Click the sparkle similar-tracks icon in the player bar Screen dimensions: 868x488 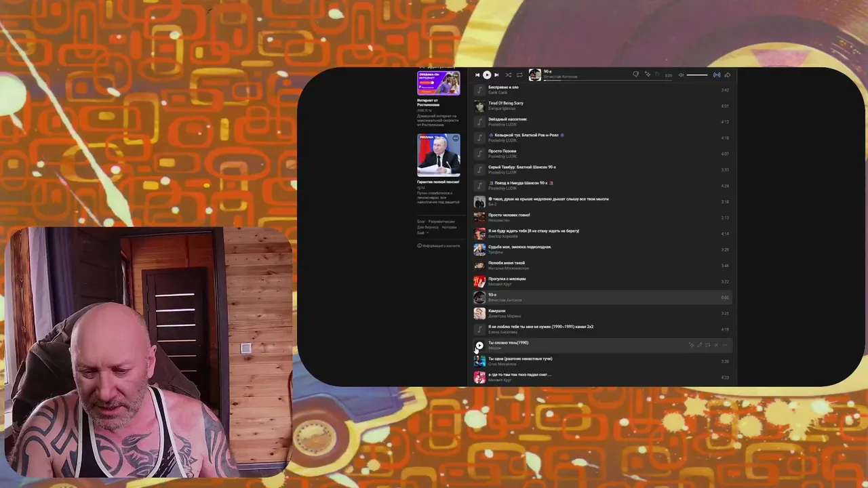click(647, 75)
